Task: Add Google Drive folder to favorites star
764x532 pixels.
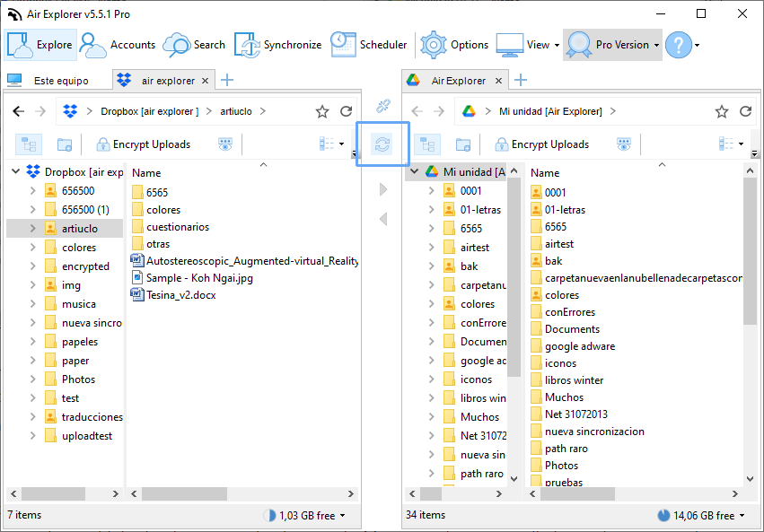Action: tap(722, 111)
